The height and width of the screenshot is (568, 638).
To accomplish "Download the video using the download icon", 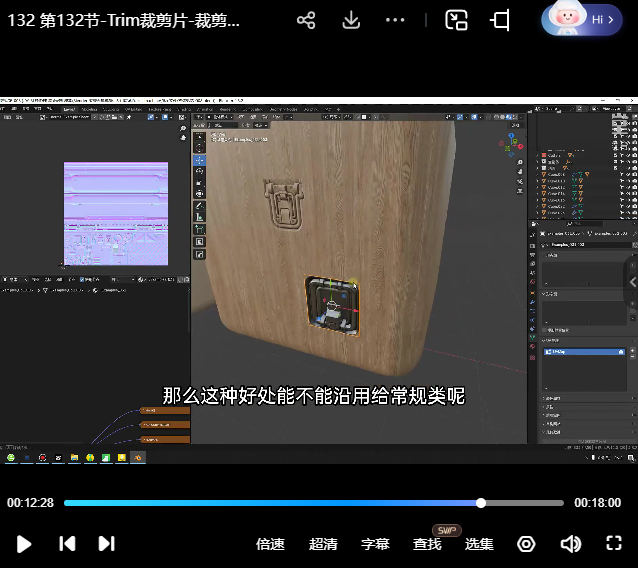I will (351, 20).
